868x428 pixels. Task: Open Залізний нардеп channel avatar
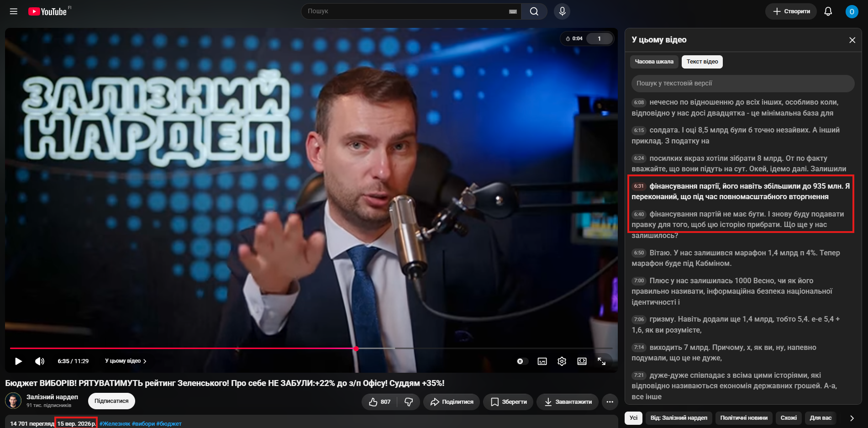[x=13, y=401]
